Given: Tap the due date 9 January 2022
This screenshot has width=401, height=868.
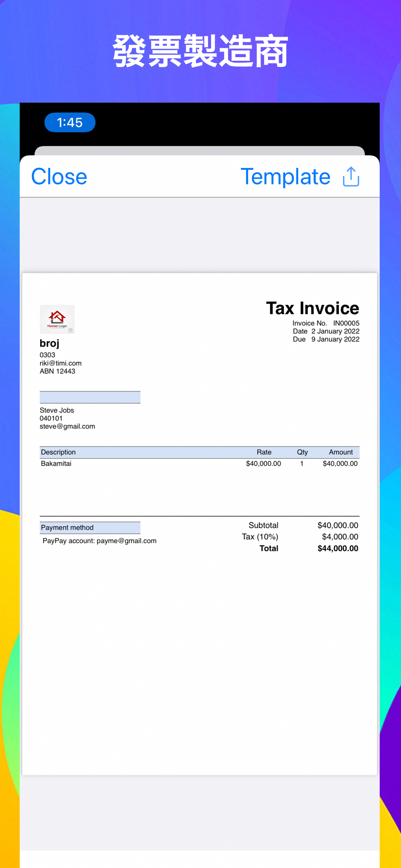Looking at the screenshot, I should tap(335, 339).
